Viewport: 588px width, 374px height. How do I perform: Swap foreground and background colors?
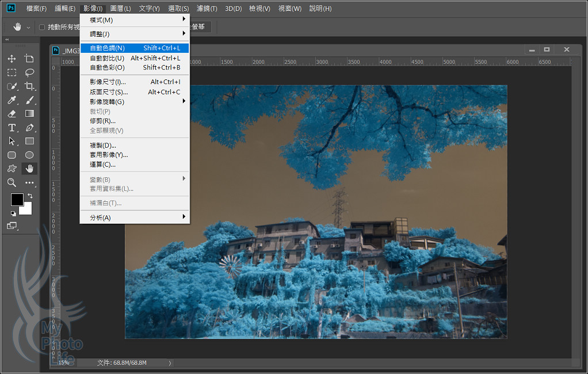(x=30, y=196)
